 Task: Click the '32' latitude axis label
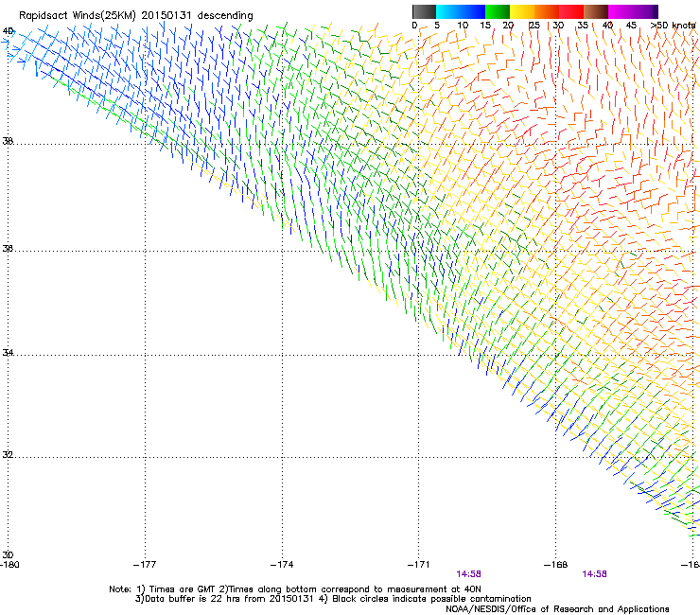pos(8,455)
